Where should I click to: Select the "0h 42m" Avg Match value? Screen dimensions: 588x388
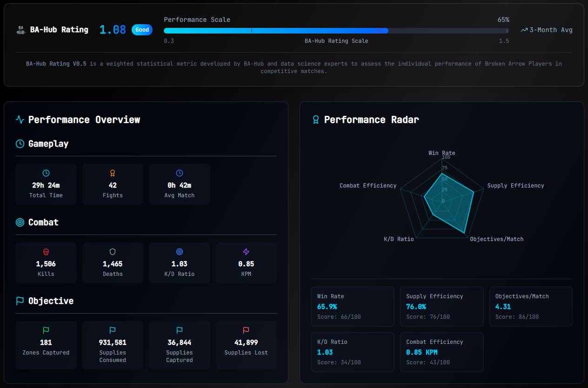pyautogui.click(x=180, y=185)
